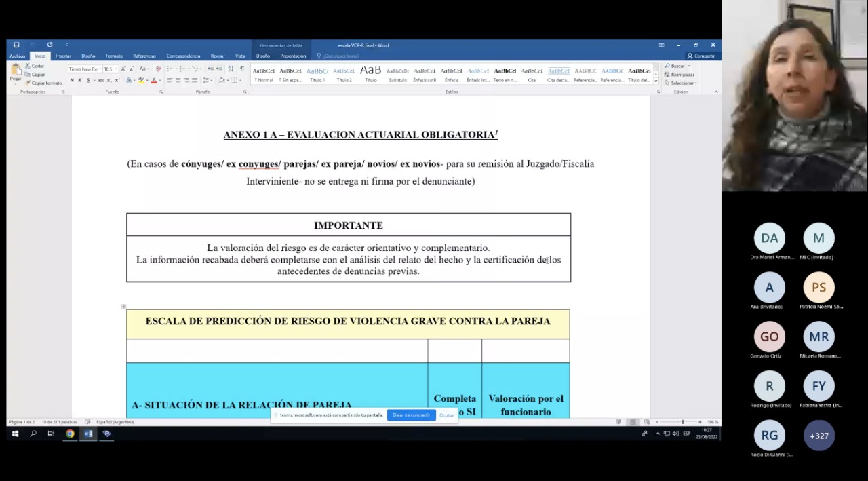Image resolution: width=868 pixels, height=481 pixels.
Task: Clear all formatting with the eraser icon
Action: (159, 69)
